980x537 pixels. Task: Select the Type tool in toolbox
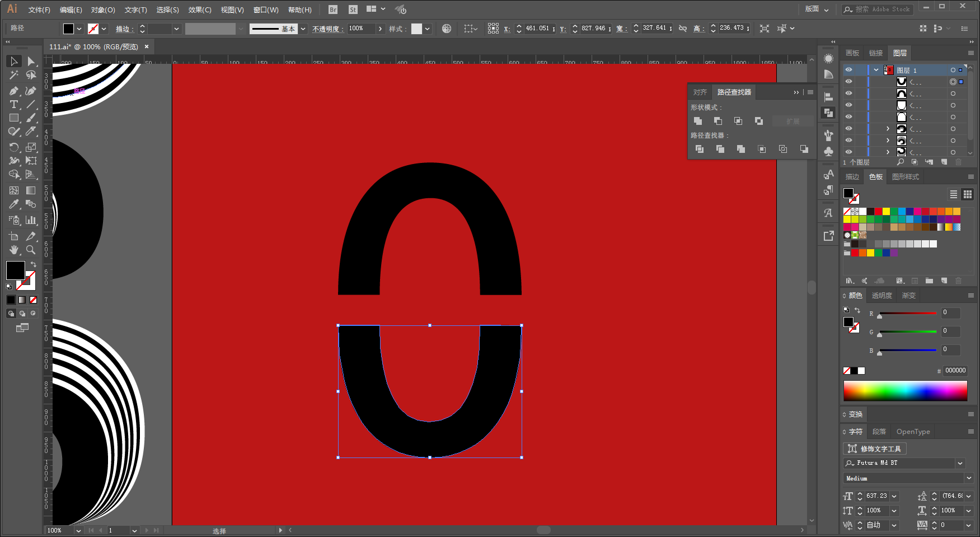[x=14, y=105]
